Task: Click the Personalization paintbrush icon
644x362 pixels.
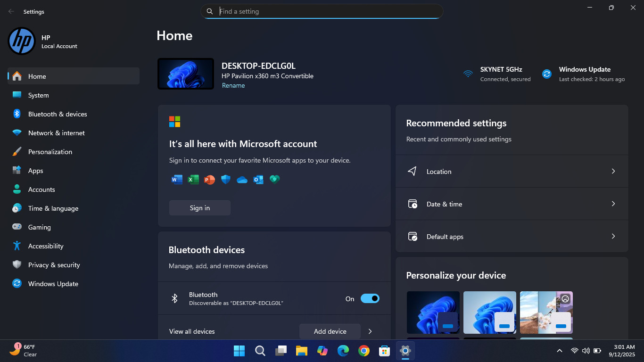Action: coord(17,151)
